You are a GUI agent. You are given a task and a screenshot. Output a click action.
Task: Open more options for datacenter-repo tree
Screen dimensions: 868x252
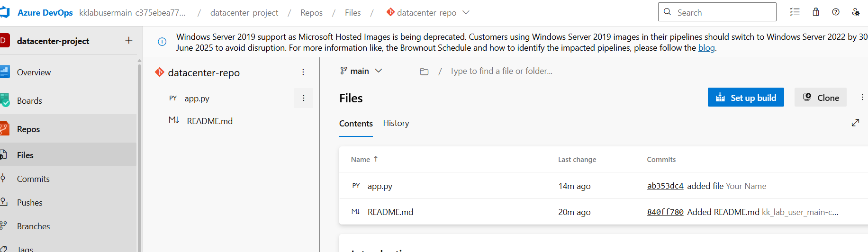pos(303,72)
